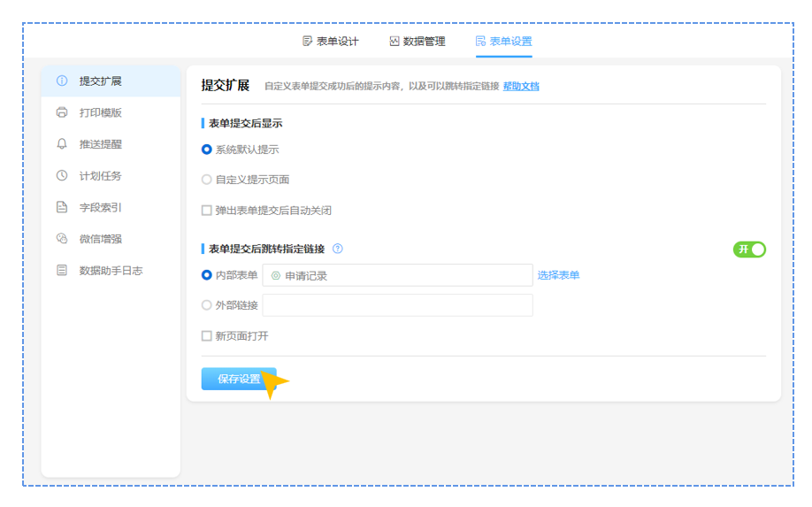The image size is (812, 507).
Task: Turn off the green 开 toggle switch
Action: 749,250
